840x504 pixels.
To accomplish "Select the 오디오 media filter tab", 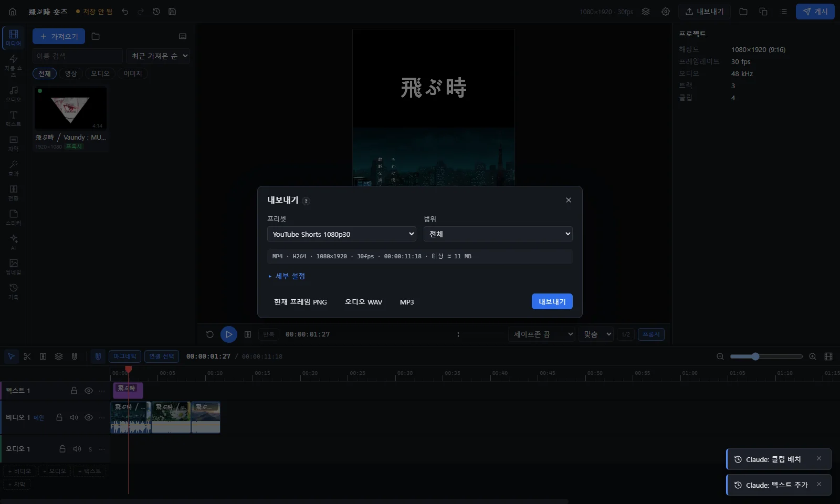I will 100,73.
